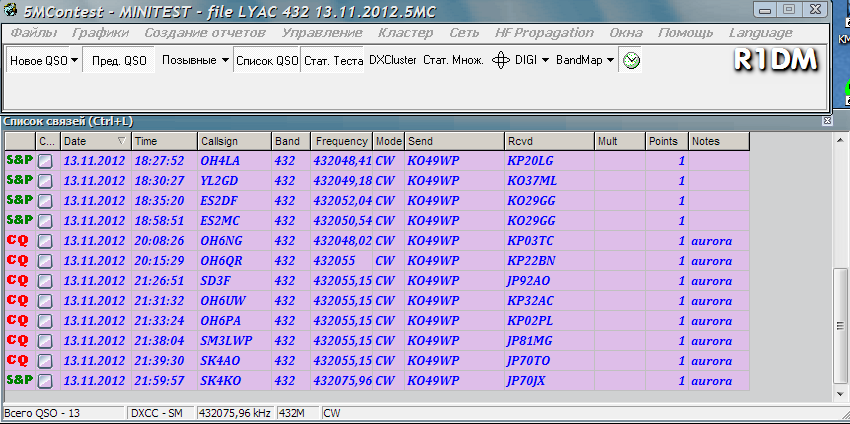850x424 pixels.
Task: Click the Стат. Теста button
Action: tap(333, 60)
